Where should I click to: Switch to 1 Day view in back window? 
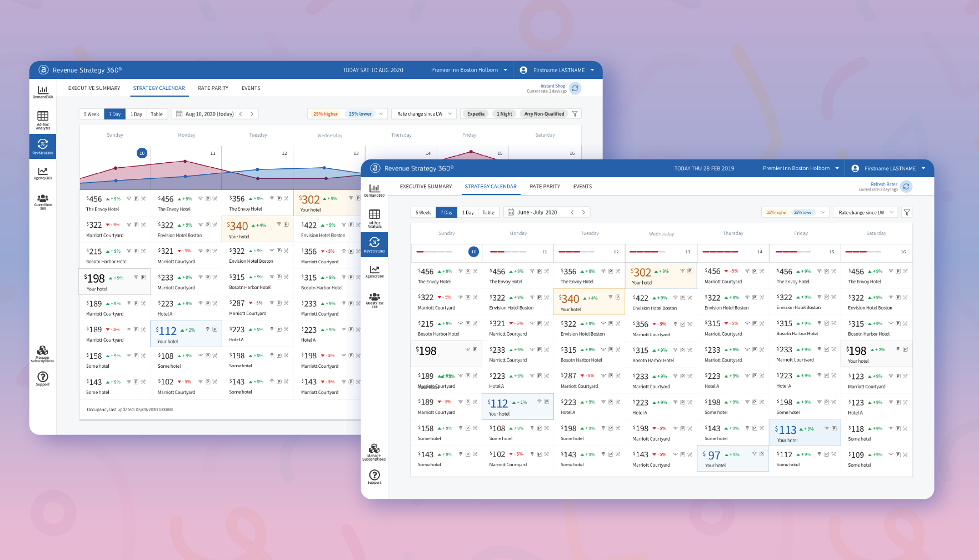click(x=136, y=114)
